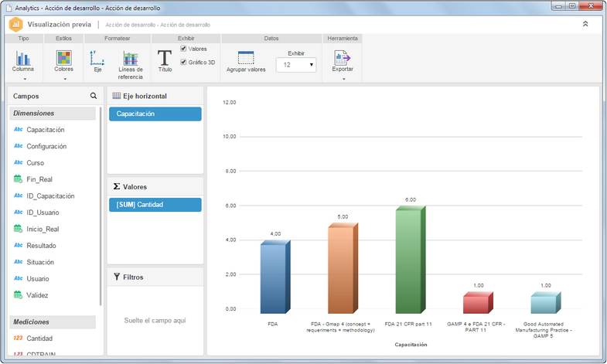Click the 5,00 value label above orange bar
This screenshot has width=607, height=364.
tap(343, 216)
